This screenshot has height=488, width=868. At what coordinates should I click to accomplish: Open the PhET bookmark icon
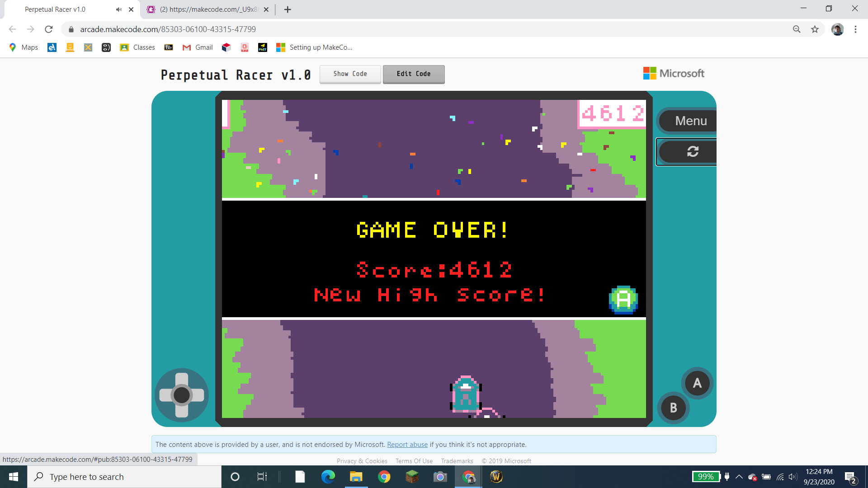tap(263, 47)
